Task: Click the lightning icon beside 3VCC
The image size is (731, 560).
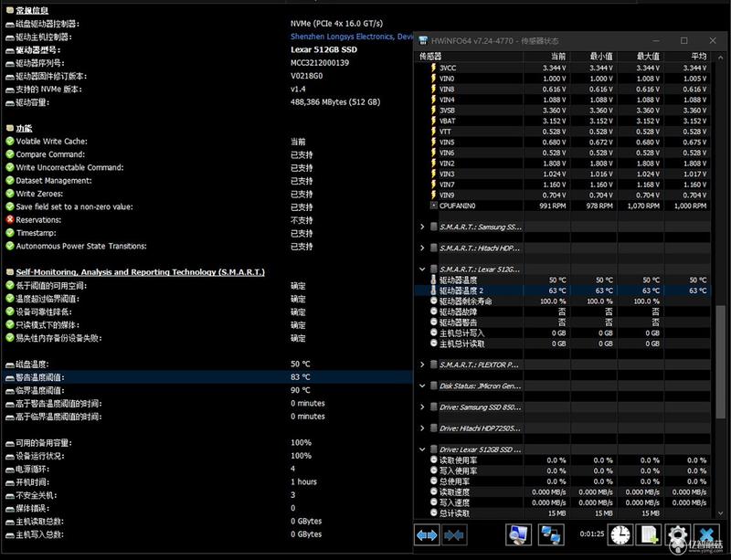Action: coord(433,68)
